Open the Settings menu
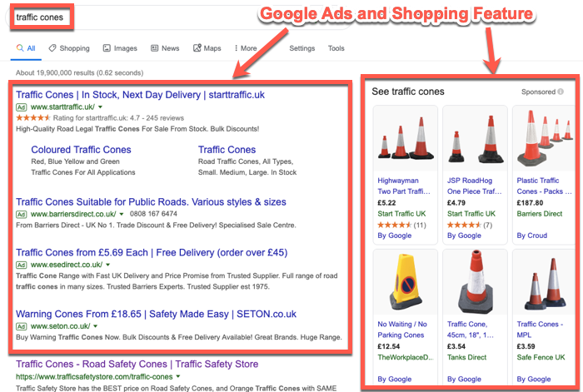This screenshot has height=392, width=583. pyautogui.click(x=301, y=48)
